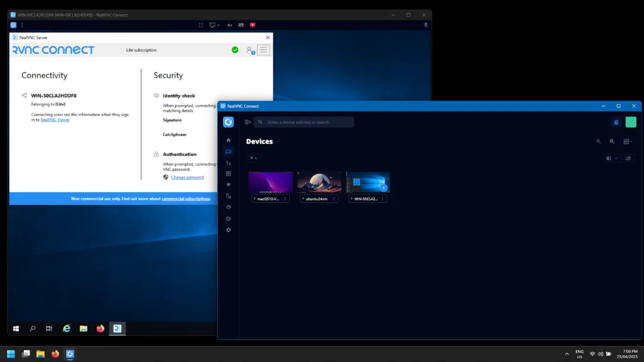Viewport: 644px width, 362px height.
Task: Click the eye icon in the sidebar
Action: (x=228, y=207)
